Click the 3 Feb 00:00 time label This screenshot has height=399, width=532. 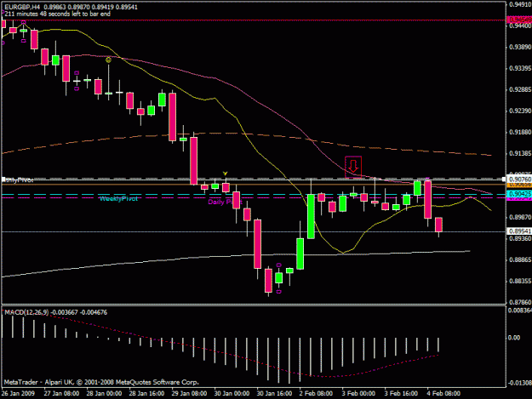pos(358,394)
